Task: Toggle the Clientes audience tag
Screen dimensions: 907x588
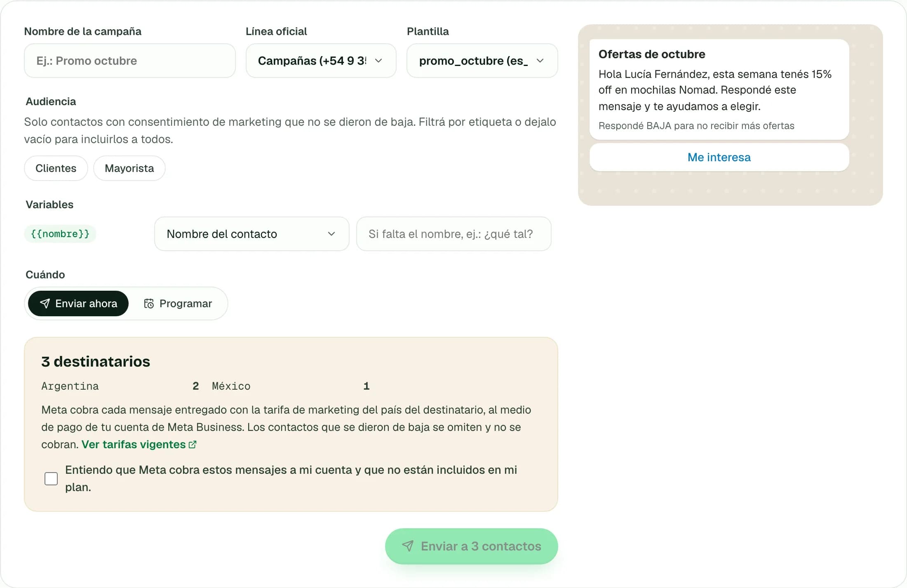Action: tap(56, 168)
